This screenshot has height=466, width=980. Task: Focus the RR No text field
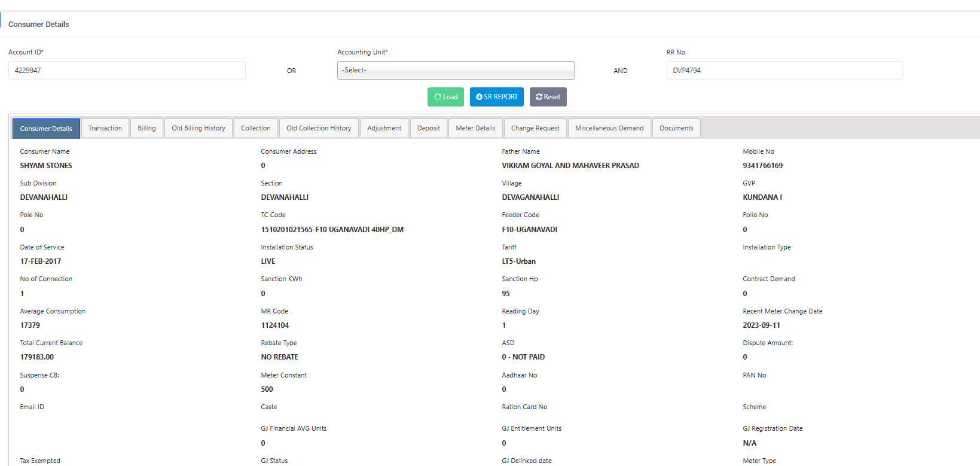click(784, 70)
